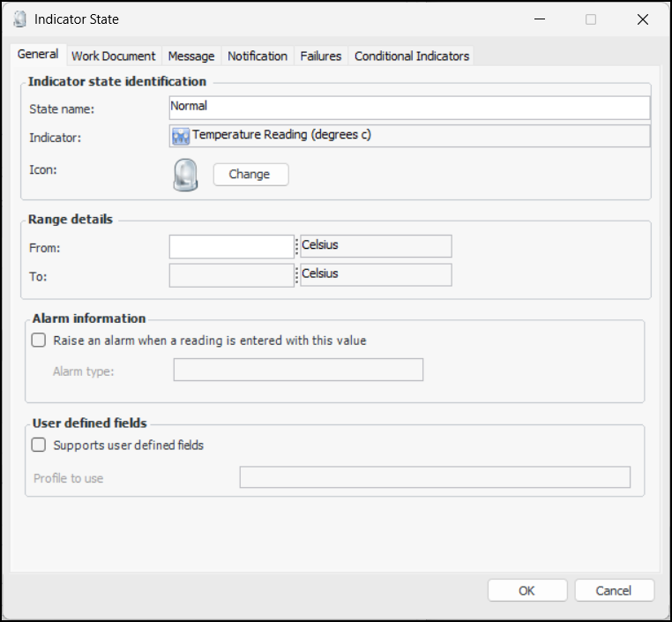
Task: Click the Profile to use field
Action: (x=435, y=477)
